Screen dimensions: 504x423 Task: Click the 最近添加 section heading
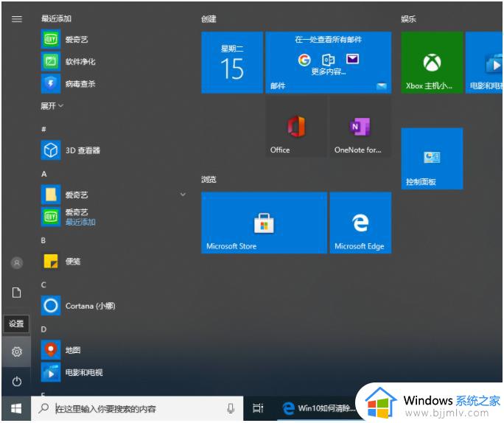(x=56, y=18)
